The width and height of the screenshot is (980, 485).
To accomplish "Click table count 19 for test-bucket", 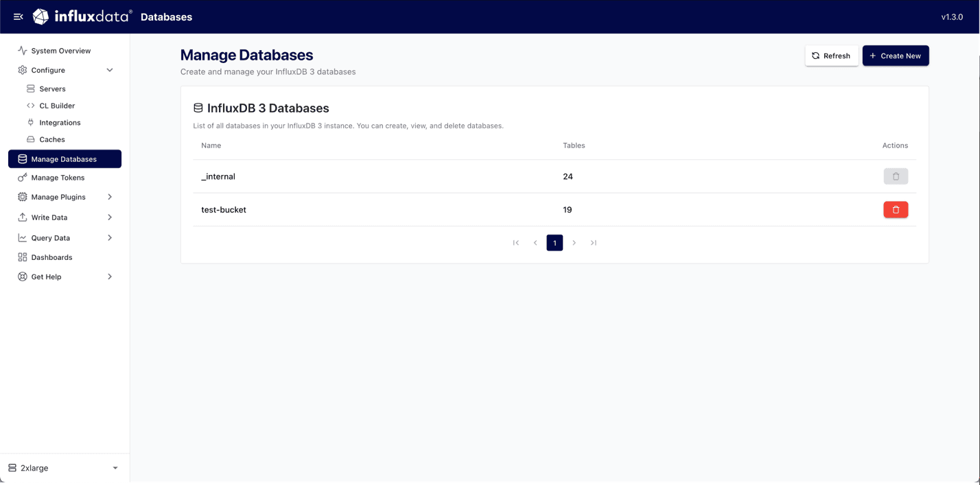I will 567,210.
